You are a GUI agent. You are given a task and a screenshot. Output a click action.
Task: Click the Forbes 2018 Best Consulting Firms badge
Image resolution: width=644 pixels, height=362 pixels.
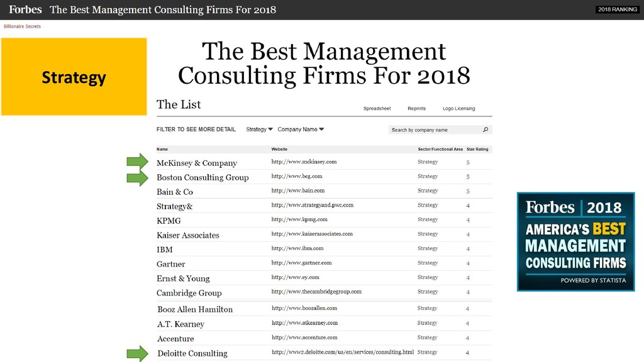tap(576, 242)
